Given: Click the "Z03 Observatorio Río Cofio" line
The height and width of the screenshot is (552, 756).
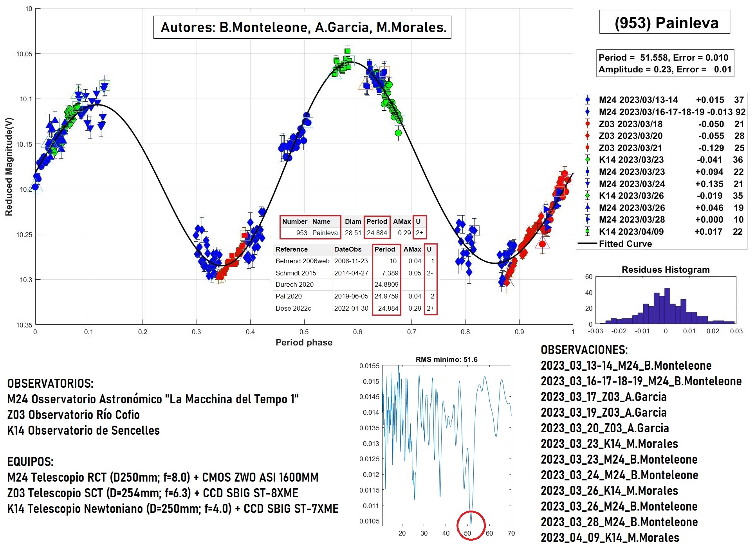Looking at the screenshot, I should pyautogui.click(x=73, y=415).
